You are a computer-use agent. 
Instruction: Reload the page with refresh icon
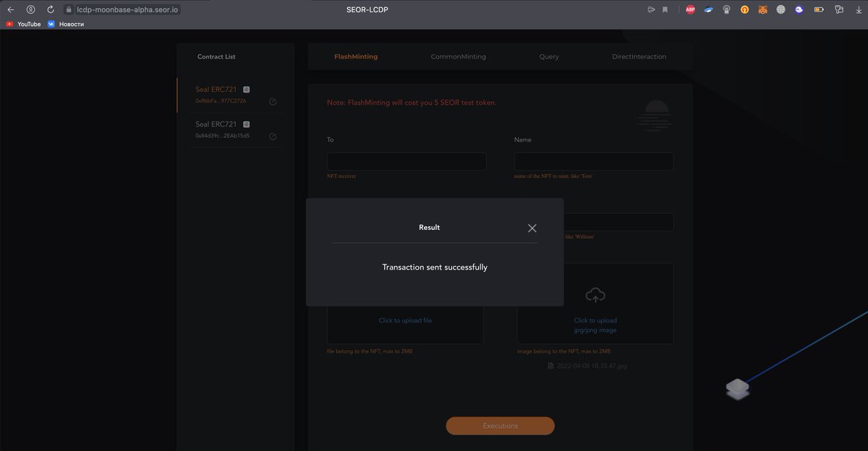50,10
